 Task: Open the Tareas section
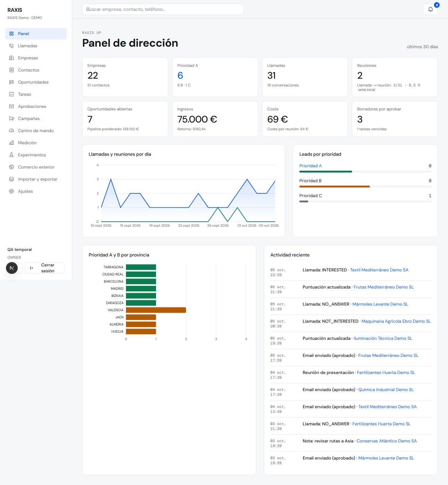coord(36,94)
